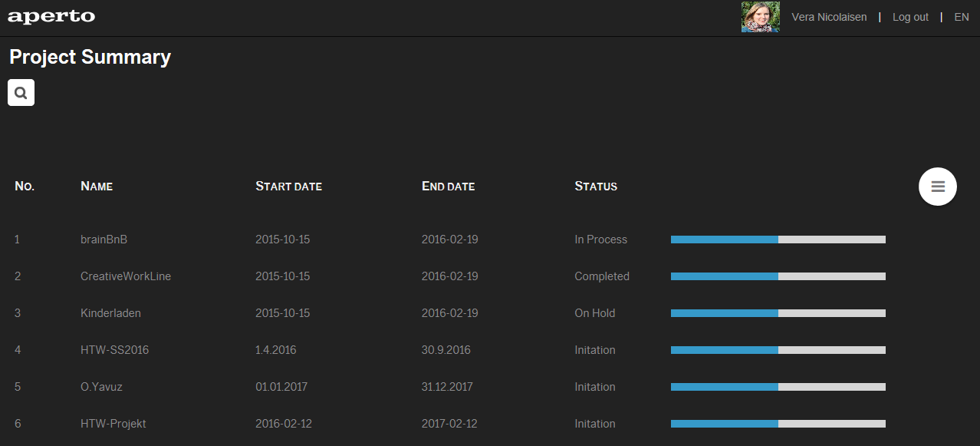This screenshot has height=446, width=980.
Task: Open the Vera Nicolaisen user name link
Action: [x=829, y=17]
